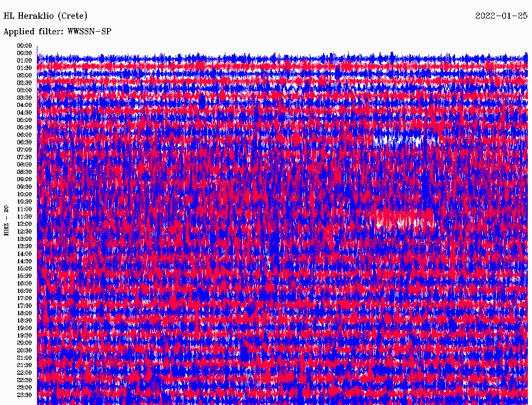Select the 10:30 time label
This screenshot has height=405, width=532.
(x=24, y=202)
